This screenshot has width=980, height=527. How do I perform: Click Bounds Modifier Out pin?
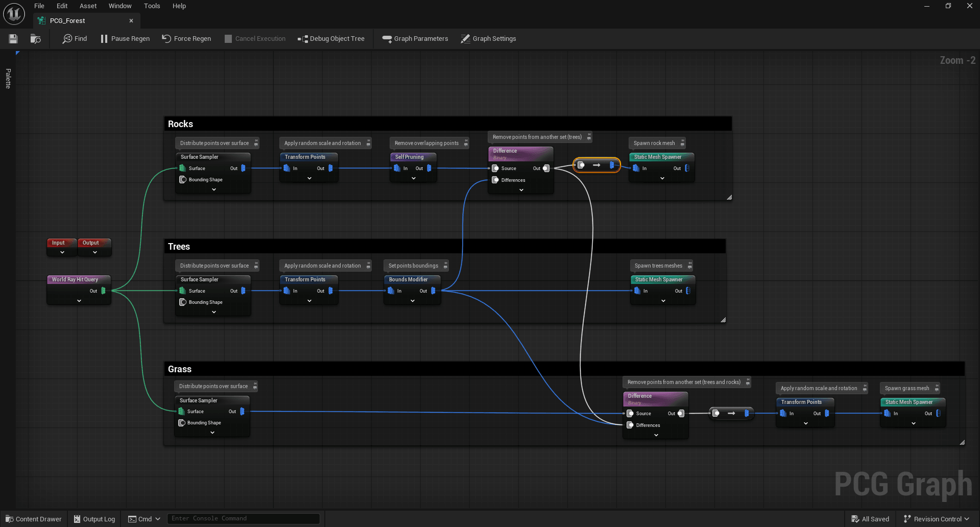[433, 291]
